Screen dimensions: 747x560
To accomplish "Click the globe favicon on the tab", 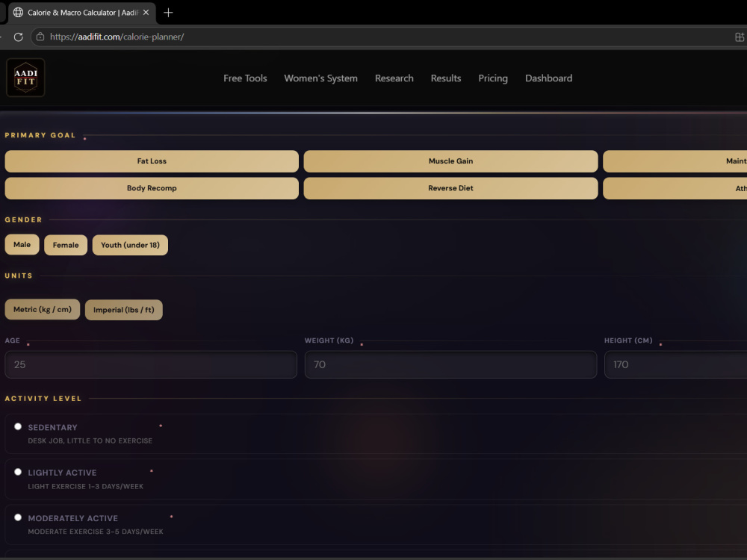I will tap(18, 13).
